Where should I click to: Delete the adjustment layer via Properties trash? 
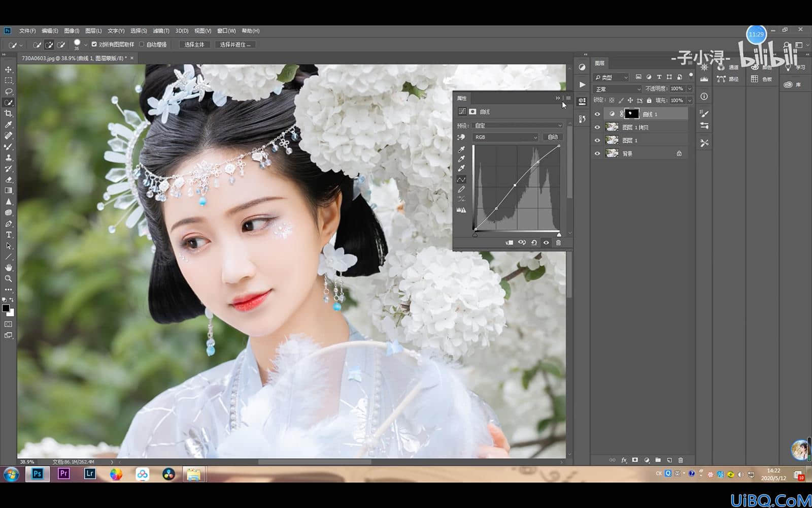pos(558,243)
